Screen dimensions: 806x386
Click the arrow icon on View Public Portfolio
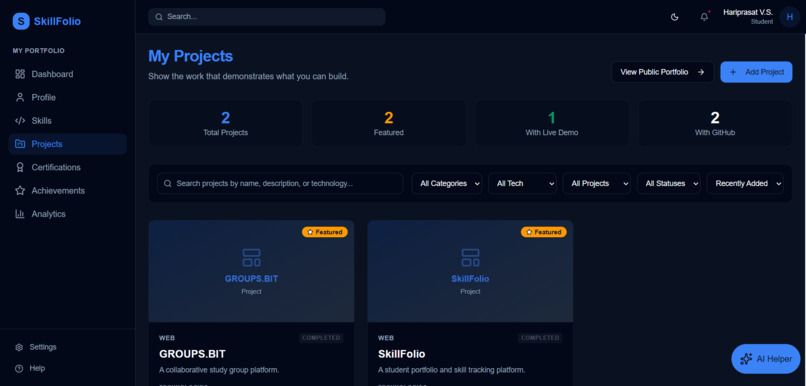pos(701,72)
